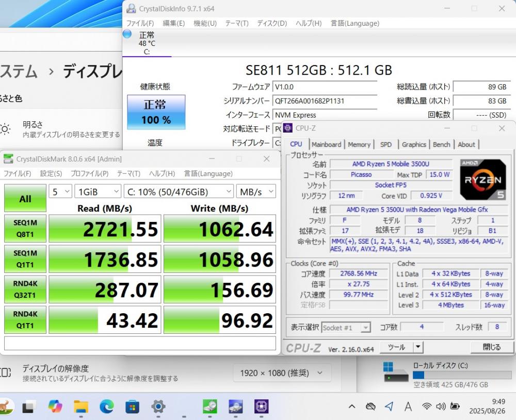
Task: Click the CPU name 'AMD Ryzen 5 Mobile 3500U'
Action: (x=391, y=164)
